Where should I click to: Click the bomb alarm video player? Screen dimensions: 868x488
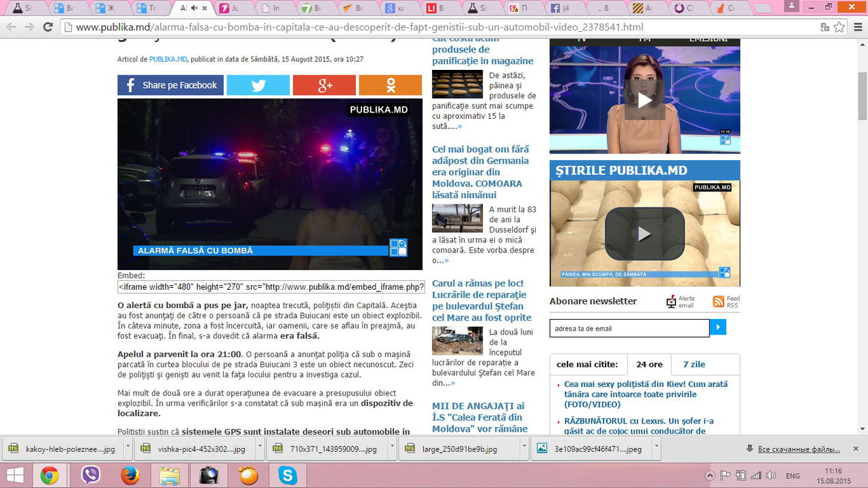coord(270,184)
